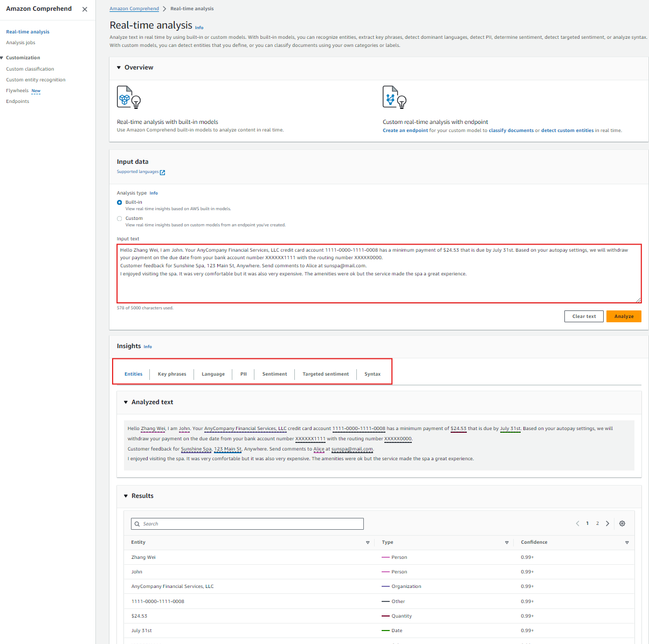Sort by Entity column arrow

(368, 543)
